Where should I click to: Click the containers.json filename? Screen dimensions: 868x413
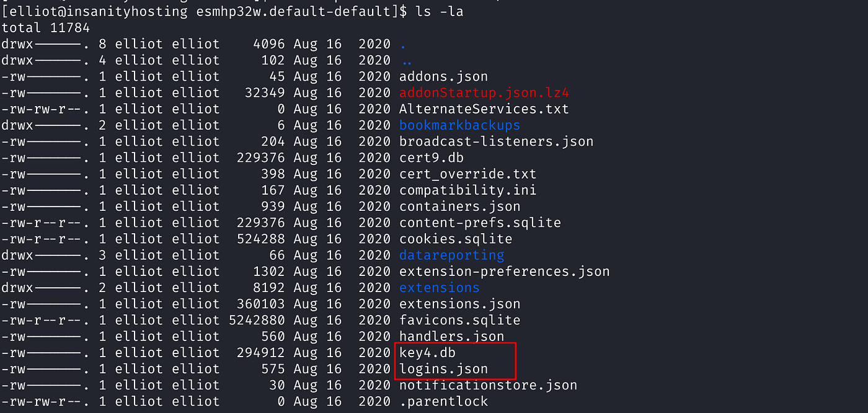[x=459, y=206]
